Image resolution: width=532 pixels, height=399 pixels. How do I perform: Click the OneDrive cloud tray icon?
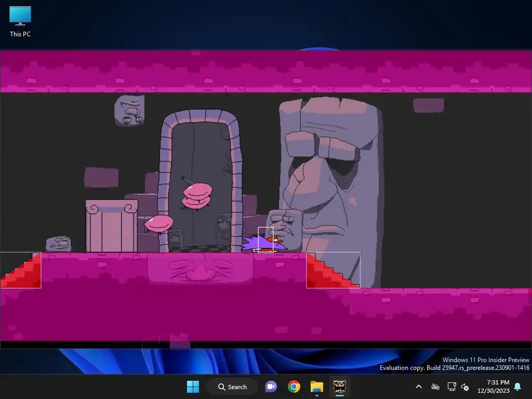(x=435, y=387)
